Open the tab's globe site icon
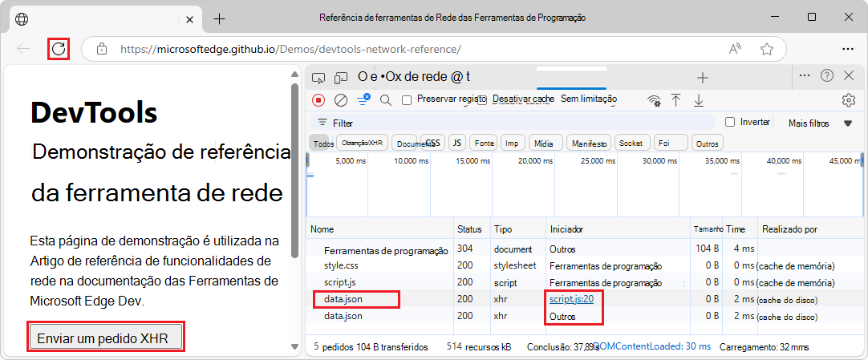 [x=22, y=19]
